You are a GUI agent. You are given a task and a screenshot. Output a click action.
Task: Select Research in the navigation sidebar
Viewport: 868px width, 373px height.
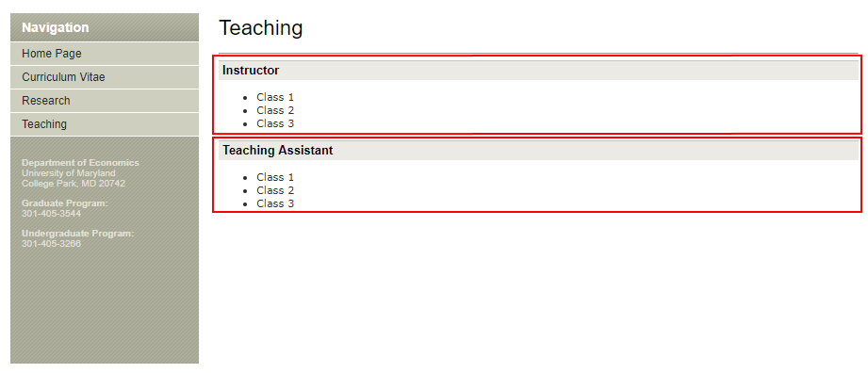104,101
